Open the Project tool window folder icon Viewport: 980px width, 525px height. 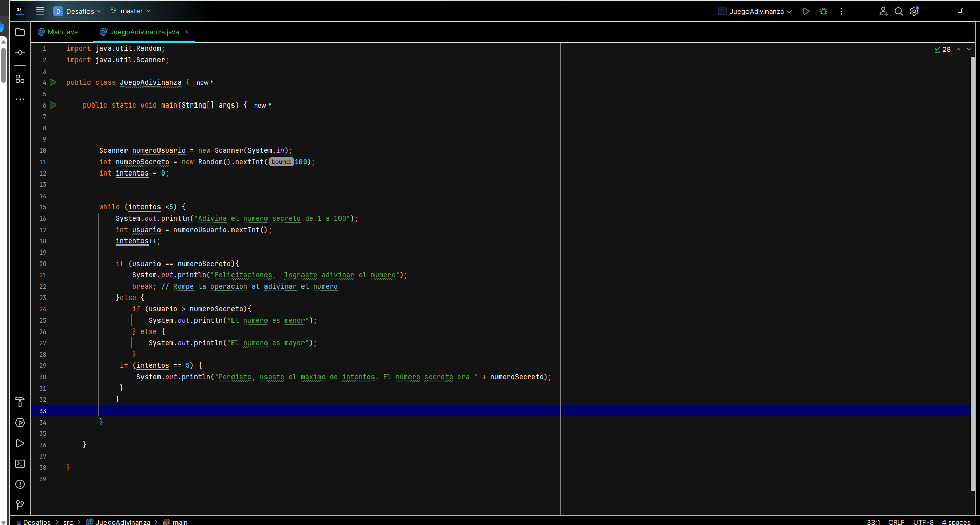click(20, 32)
